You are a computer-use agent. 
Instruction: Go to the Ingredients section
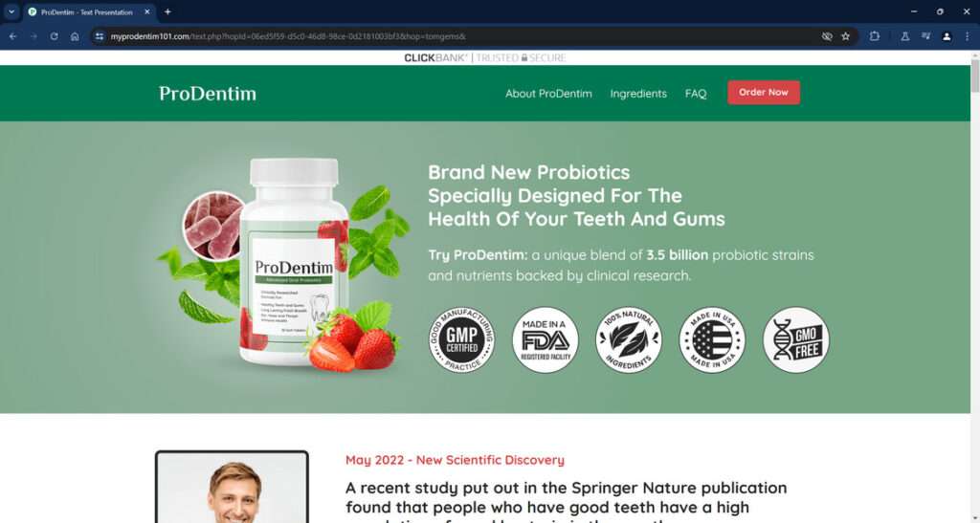(x=638, y=94)
